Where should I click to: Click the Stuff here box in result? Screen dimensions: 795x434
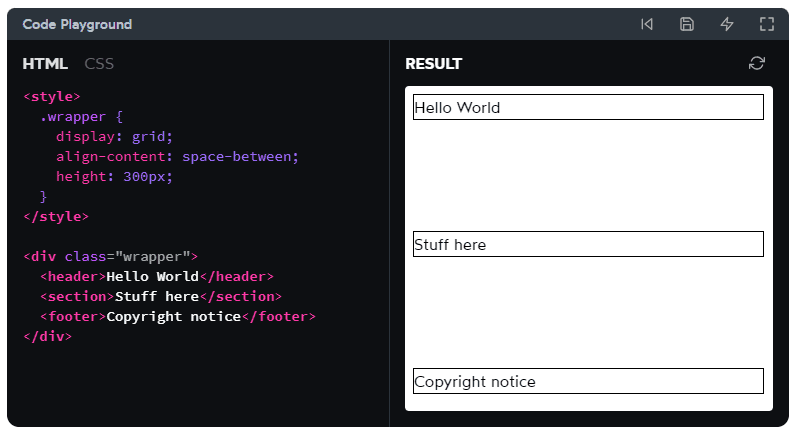click(x=588, y=244)
